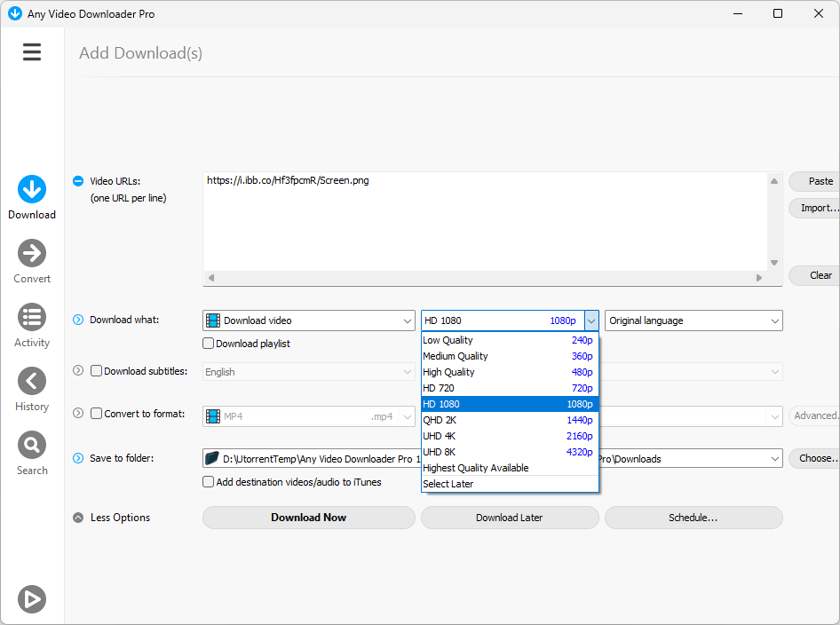Check Add destination videos/audio to iTunes

209,482
